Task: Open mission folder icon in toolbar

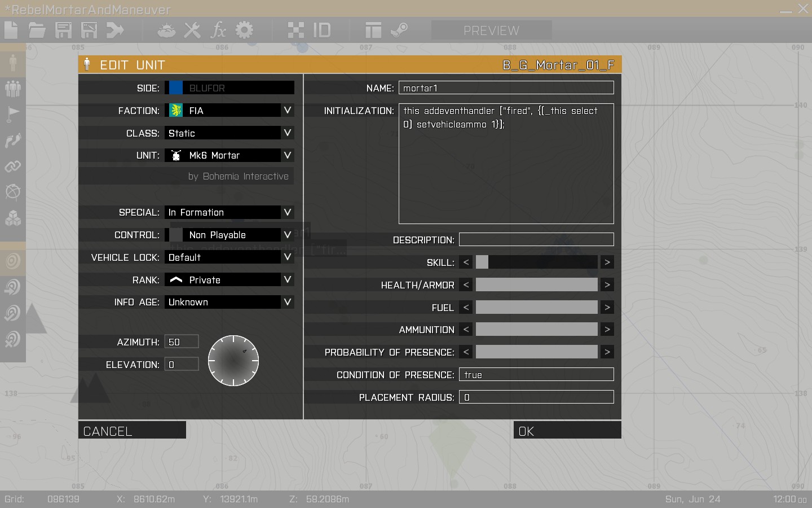Action: [x=37, y=30]
